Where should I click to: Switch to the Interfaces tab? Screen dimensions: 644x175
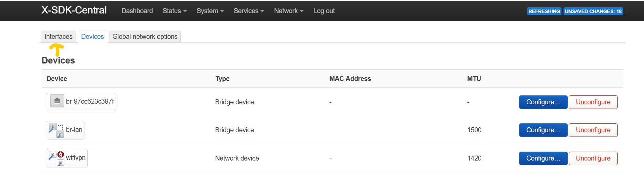tap(58, 37)
